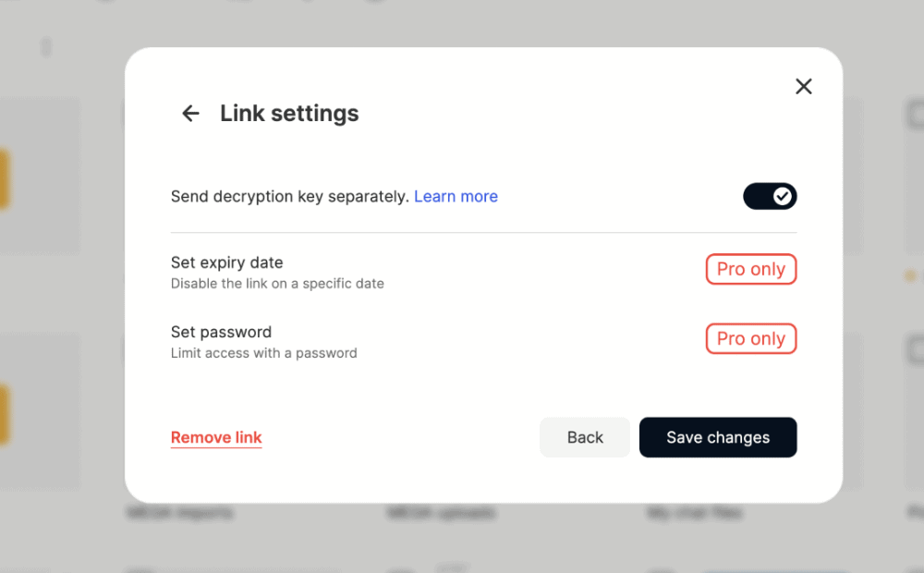Select the Set password label
This screenshot has width=924, height=573.
coord(221,332)
